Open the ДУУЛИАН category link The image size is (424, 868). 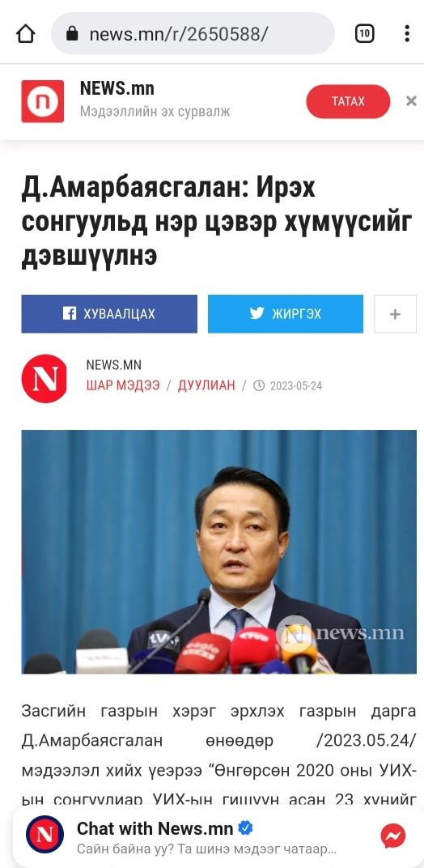(206, 385)
